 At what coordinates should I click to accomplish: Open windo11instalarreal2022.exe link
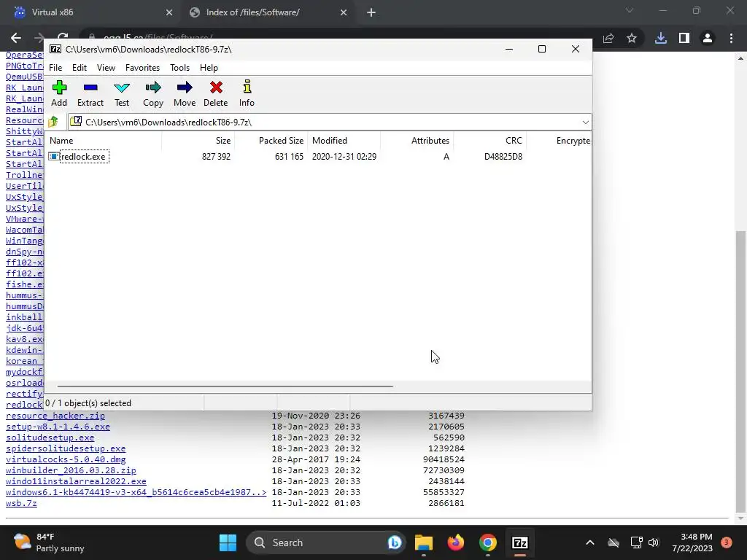[76, 481]
